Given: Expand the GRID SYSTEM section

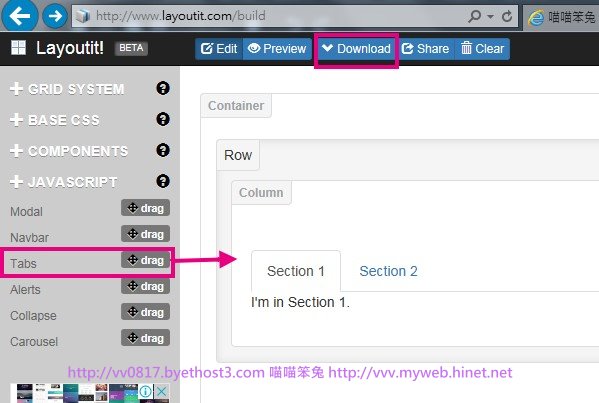Looking at the screenshot, I should 67,89.
